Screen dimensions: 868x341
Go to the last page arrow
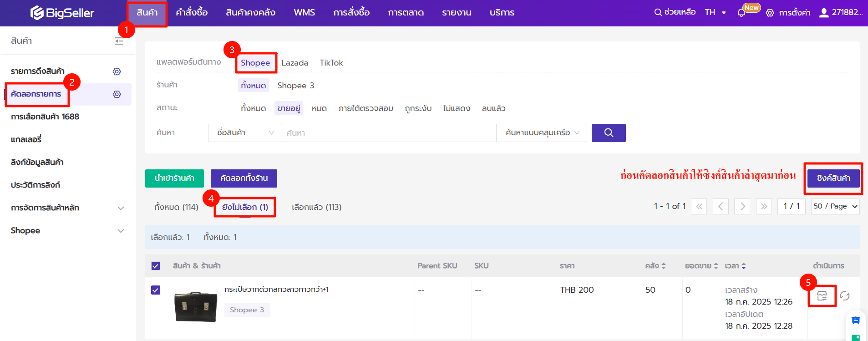pyautogui.click(x=764, y=206)
